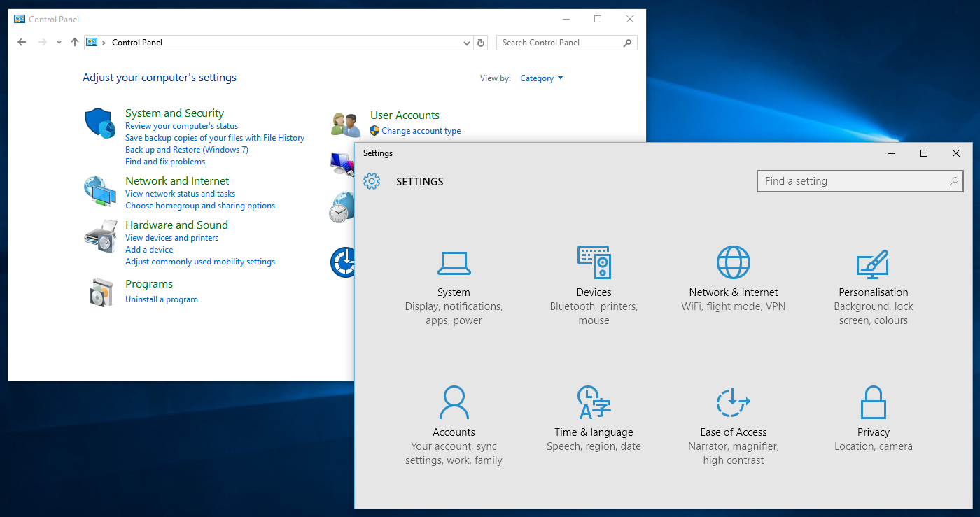This screenshot has height=517, width=980.
Task: Click Control Panel icon in address bar
Action: click(92, 43)
